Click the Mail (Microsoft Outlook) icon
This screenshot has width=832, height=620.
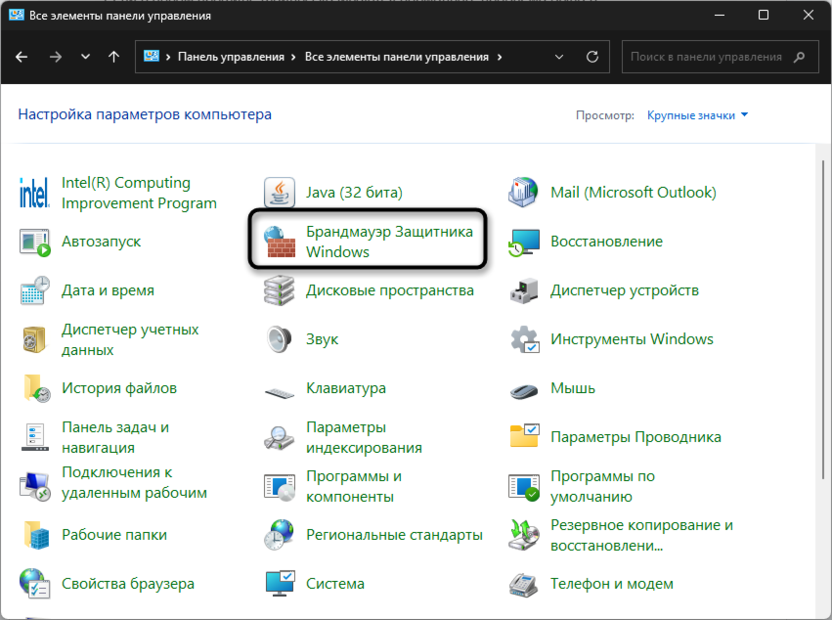click(x=524, y=192)
